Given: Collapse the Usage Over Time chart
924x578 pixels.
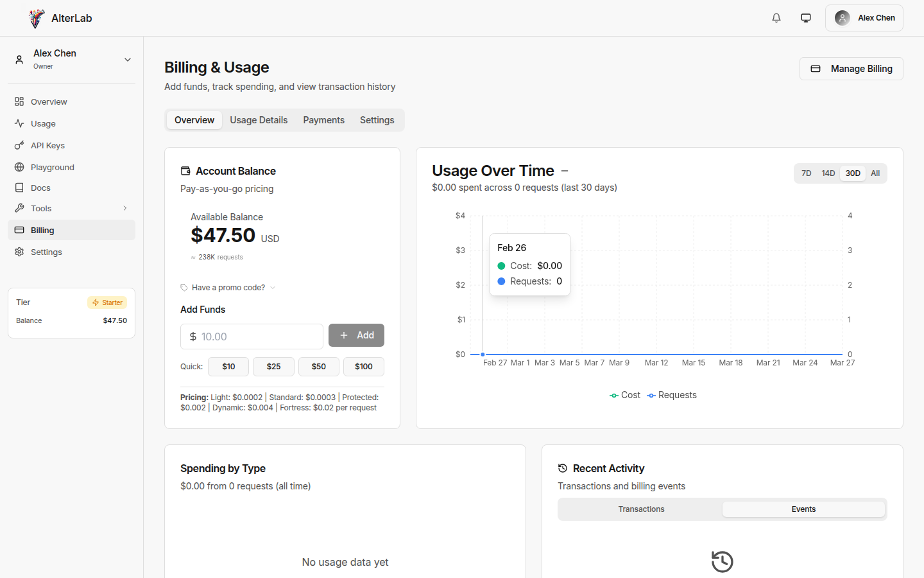Looking at the screenshot, I should [x=565, y=171].
